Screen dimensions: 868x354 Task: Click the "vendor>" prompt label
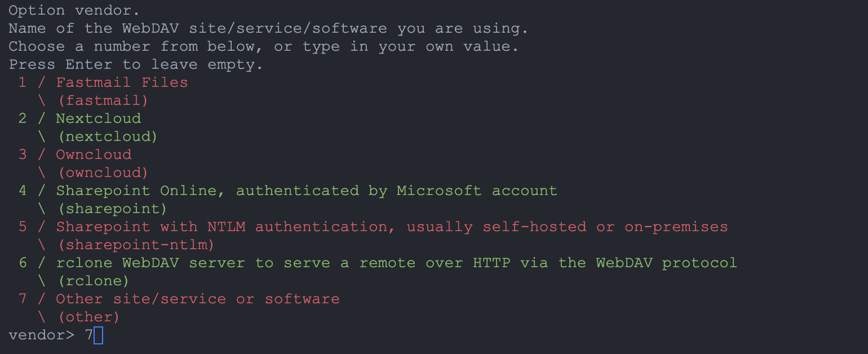coord(41,335)
